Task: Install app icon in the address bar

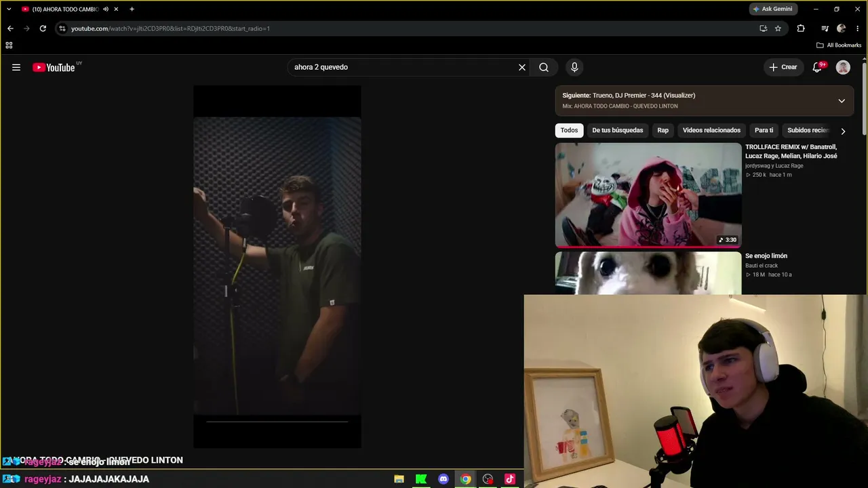Action: (x=764, y=28)
